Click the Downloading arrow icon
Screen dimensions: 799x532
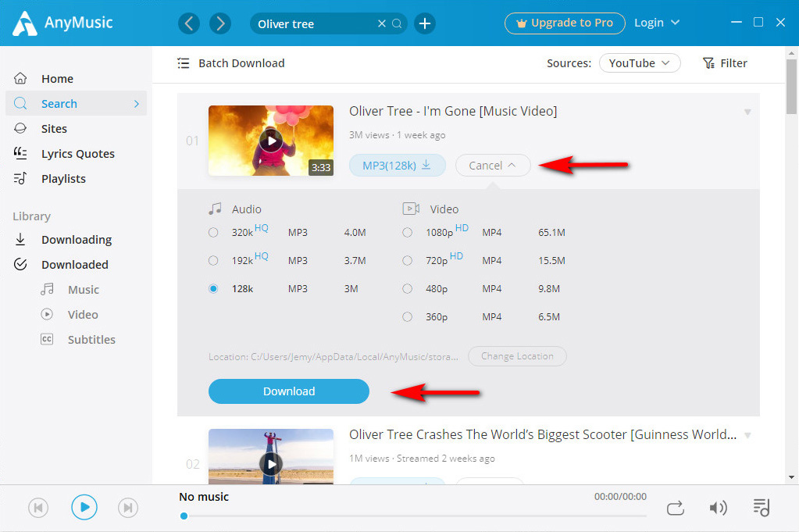20,240
